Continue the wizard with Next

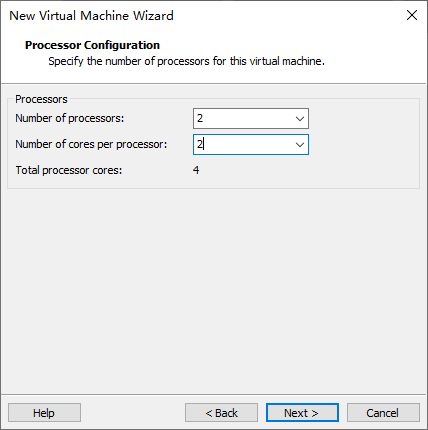(x=302, y=413)
